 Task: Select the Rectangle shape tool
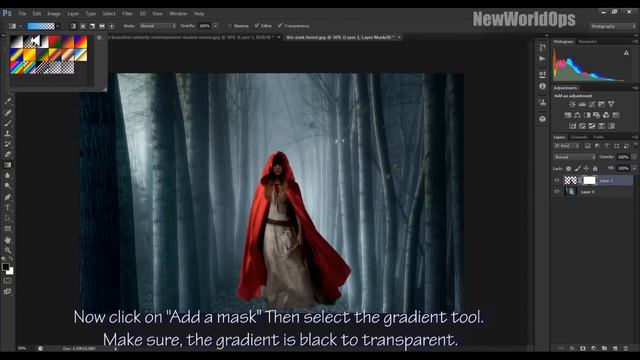pos(7,229)
